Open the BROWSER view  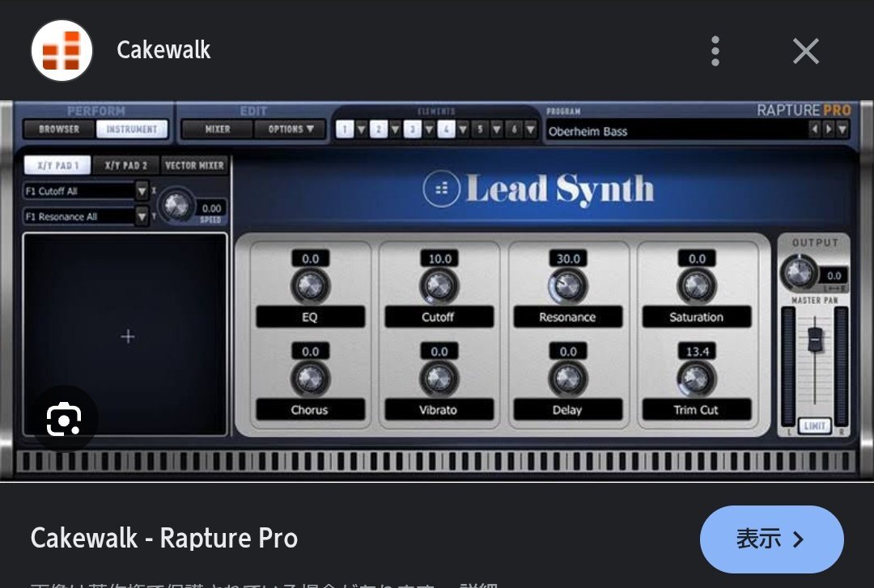[59, 129]
